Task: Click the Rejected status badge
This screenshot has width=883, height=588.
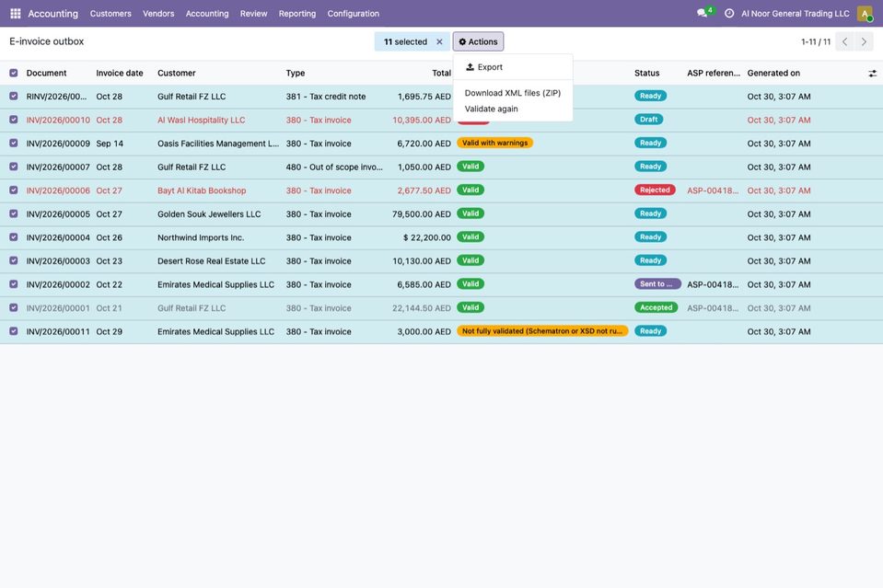Action: [655, 190]
